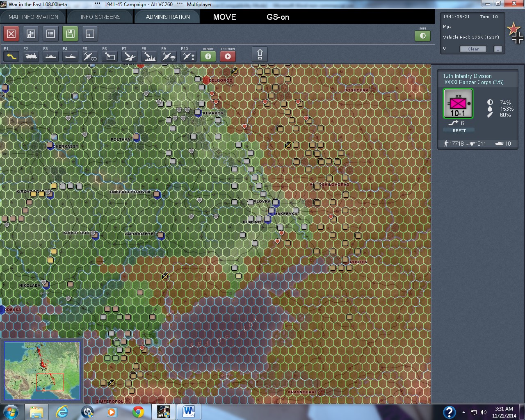This screenshot has width=525, height=420.
Task: Switch to Microsoft Word on the taskbar
Action: click(x=189, y=412)
